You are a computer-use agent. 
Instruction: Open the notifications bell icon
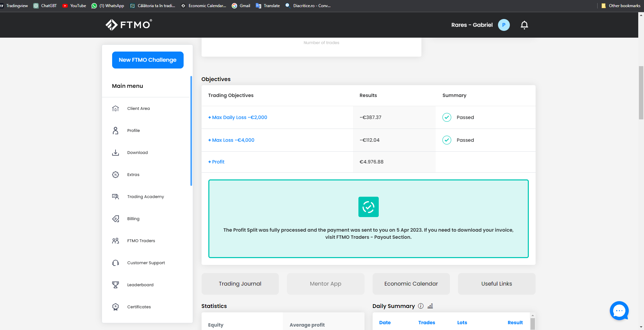click(x=524, y=25)
